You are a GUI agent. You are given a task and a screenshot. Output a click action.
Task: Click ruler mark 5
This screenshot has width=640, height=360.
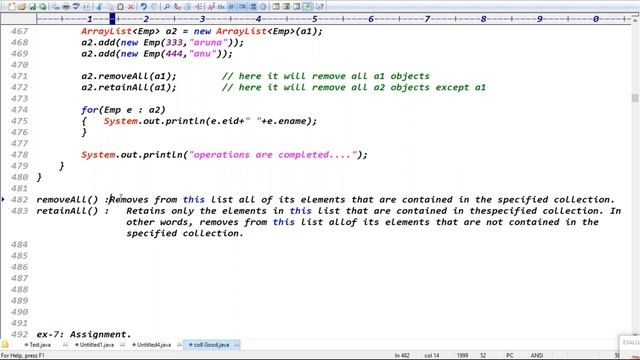click(x=314, y=19)
